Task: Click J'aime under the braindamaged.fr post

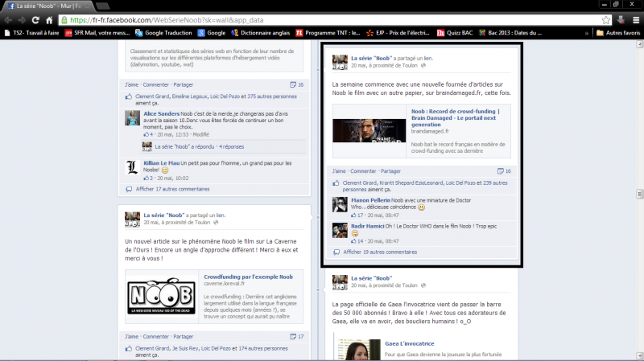Action: coord(339,171)
